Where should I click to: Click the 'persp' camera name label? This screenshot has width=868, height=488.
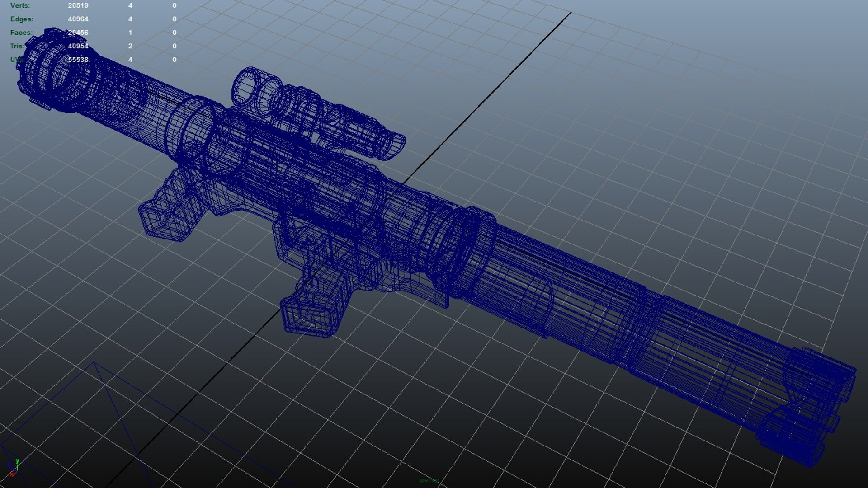pyautogui.click(x=429, y=480)
